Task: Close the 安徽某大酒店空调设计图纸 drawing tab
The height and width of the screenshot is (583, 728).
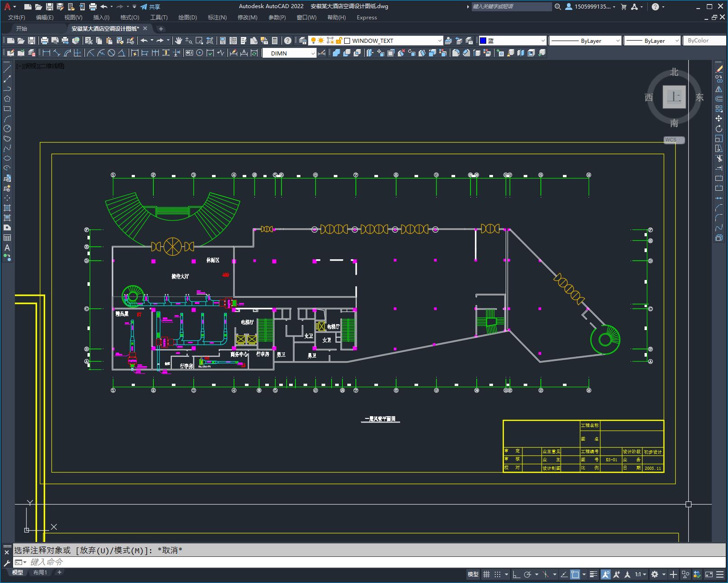Action: 145,28
